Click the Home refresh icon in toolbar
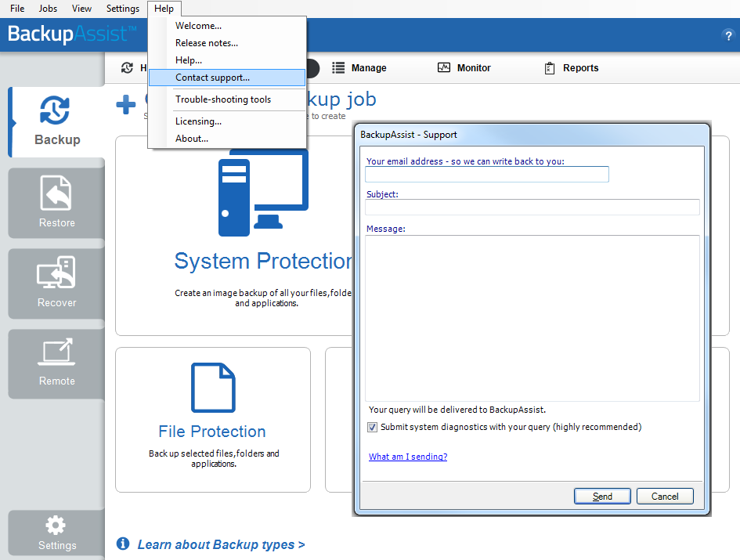Screen dimensions: 740x560 coord(127,67)
